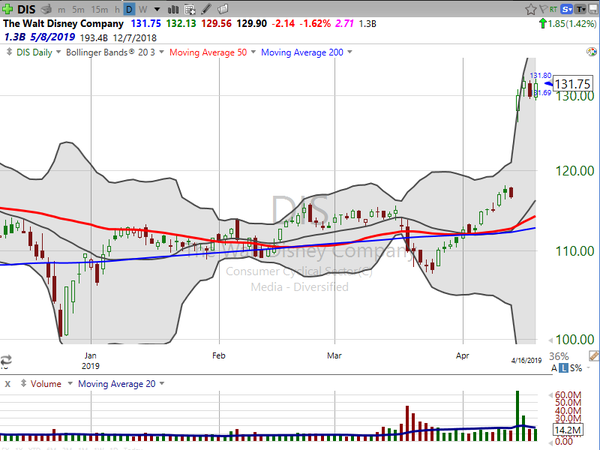This screenshot has width=600, height=450.
Task: Click the green 132.13 high value
Action: (x=181, y=24)
